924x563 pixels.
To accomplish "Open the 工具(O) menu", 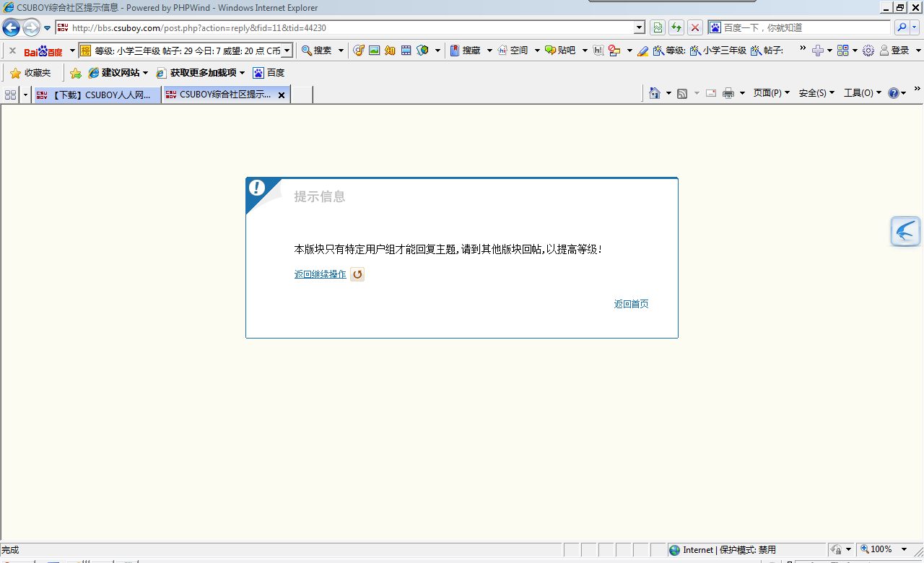I will pyautogui.click(x=862, y=93).
